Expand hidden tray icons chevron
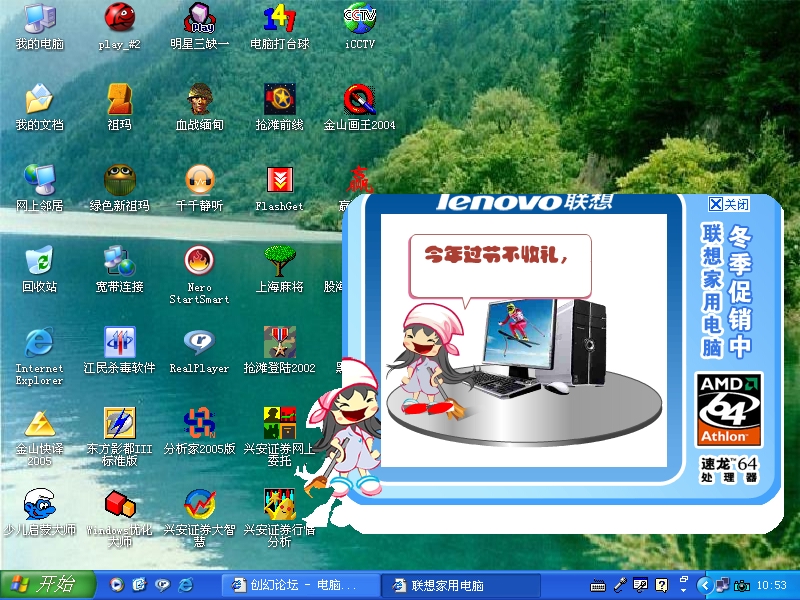This screenshot has height=600, width=800. (x=705, y=585)
